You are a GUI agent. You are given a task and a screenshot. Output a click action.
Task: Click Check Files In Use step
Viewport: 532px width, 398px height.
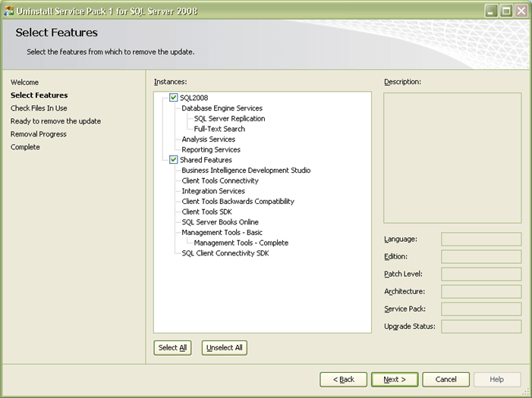(x=39, y=108)
